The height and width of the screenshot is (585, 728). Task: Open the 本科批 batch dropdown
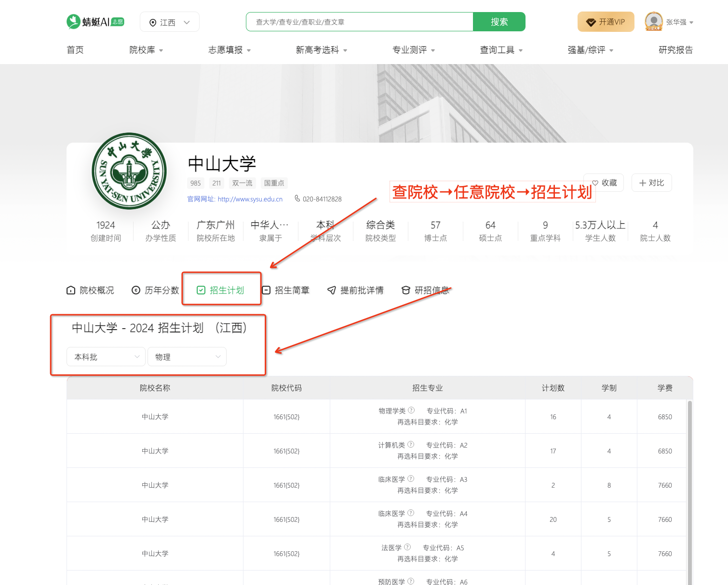point(106,357)
